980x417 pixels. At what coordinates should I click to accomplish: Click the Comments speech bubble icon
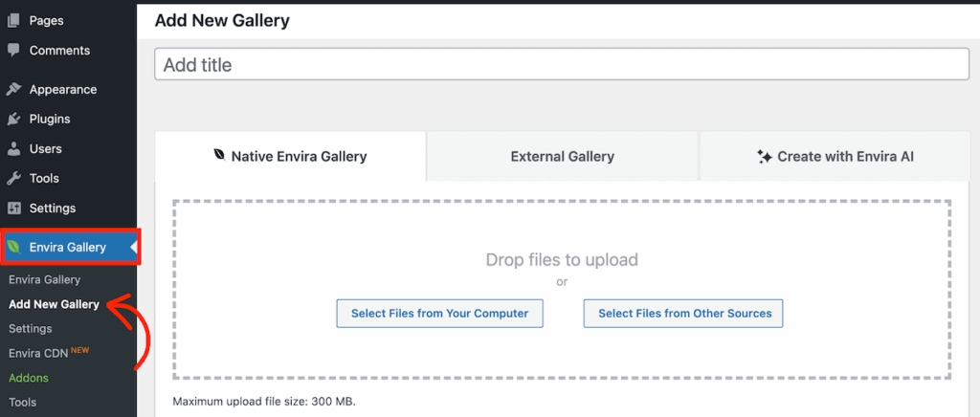tap(13, 50)
